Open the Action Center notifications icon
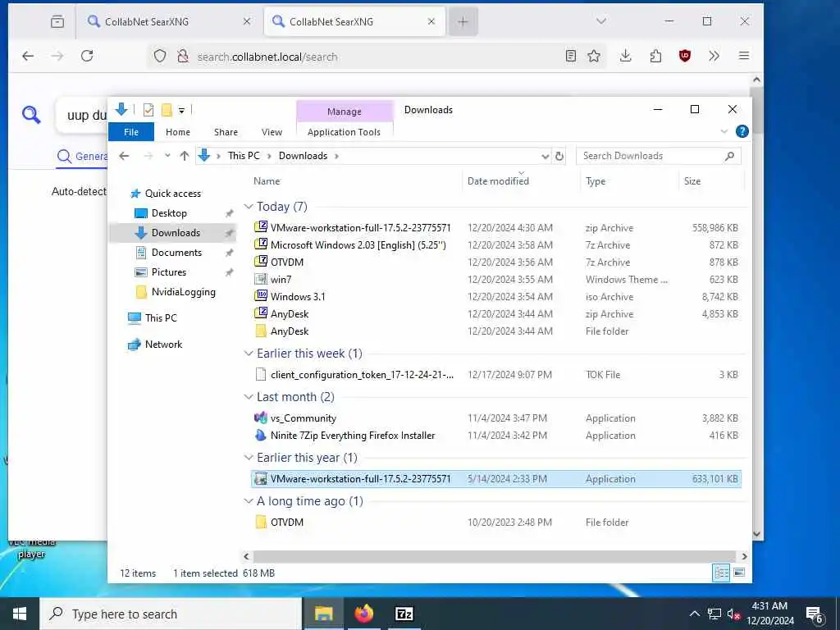 815,614
